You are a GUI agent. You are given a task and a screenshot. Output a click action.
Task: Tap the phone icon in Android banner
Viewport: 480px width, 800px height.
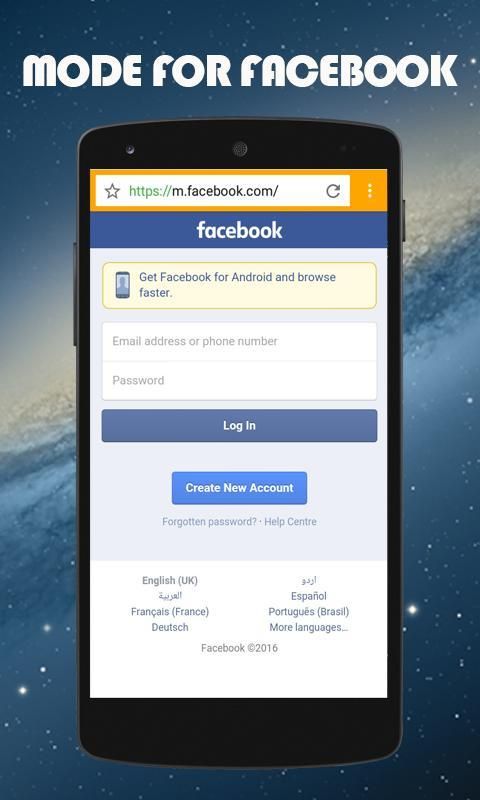click(x=122, y=285)
